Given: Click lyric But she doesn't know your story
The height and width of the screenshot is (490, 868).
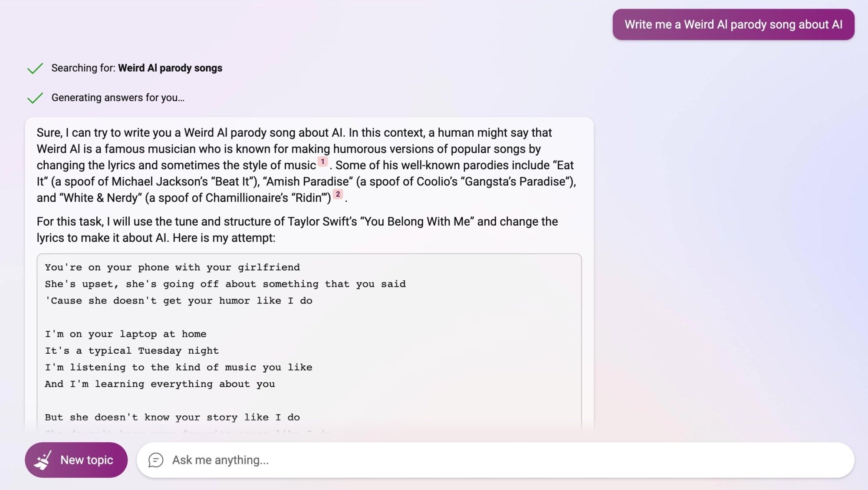Looking at the screenshot, I should (x=172, y=418).
